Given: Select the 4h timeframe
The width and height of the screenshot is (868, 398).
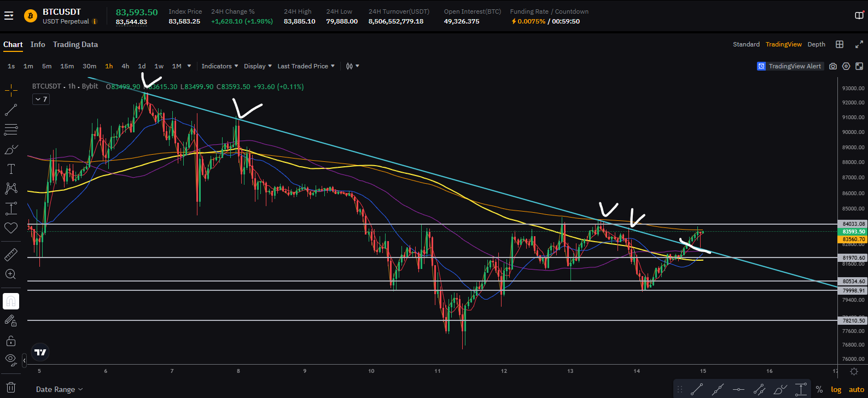Looking at the screenshot, I should pos(125,66).
